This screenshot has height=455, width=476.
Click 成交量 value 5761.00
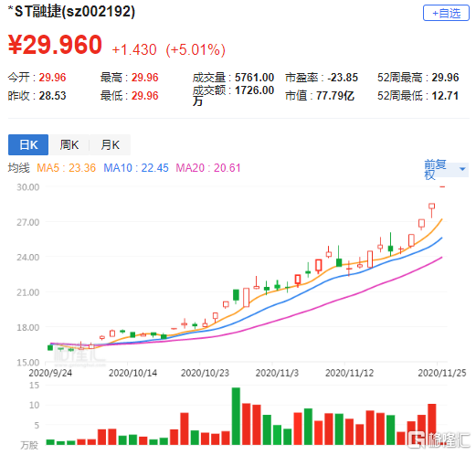pyautogui.click(x=254, y=78)
